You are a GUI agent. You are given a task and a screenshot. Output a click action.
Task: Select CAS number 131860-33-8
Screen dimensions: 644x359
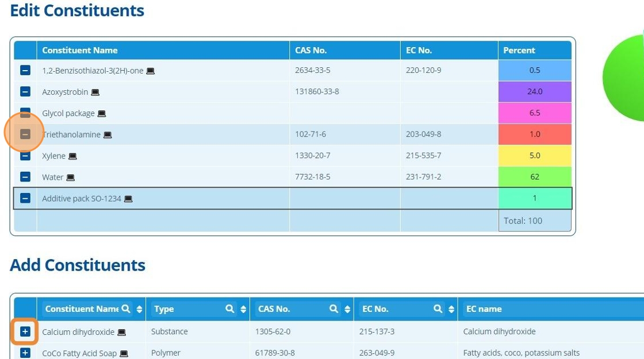(x=317, y=91)
